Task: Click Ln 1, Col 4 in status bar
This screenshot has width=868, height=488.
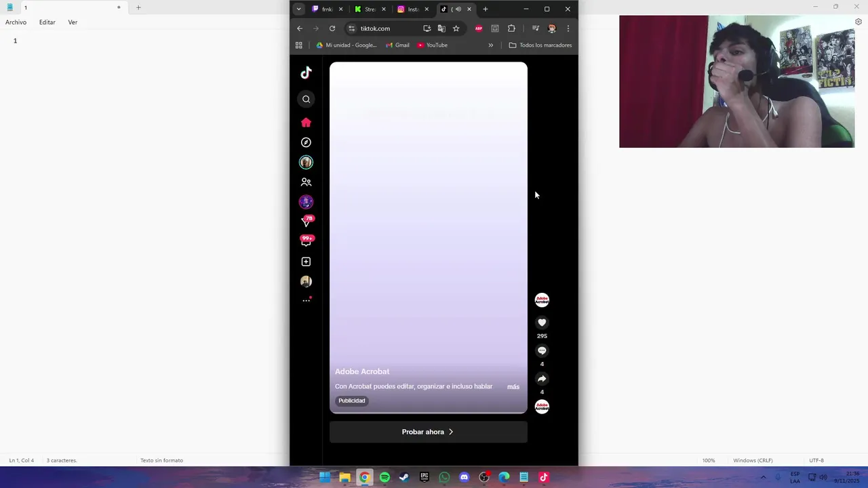Action: coord(22,460)
